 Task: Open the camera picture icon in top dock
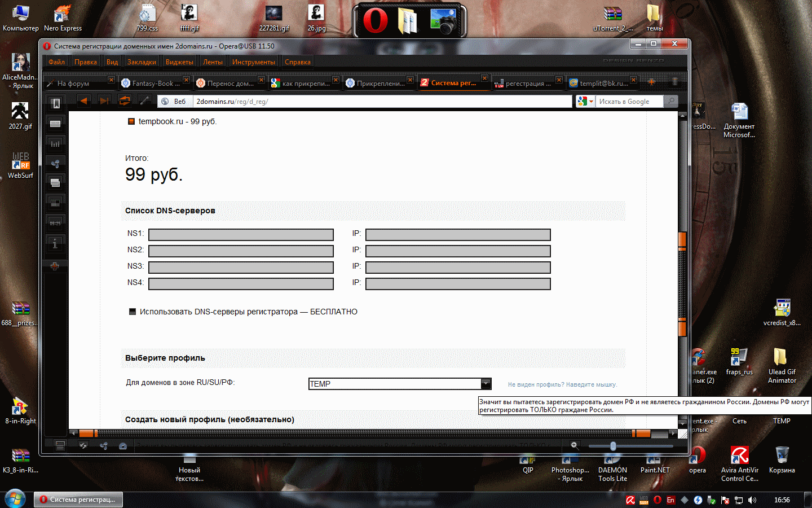pyautogui.click(x=443, y=21)
